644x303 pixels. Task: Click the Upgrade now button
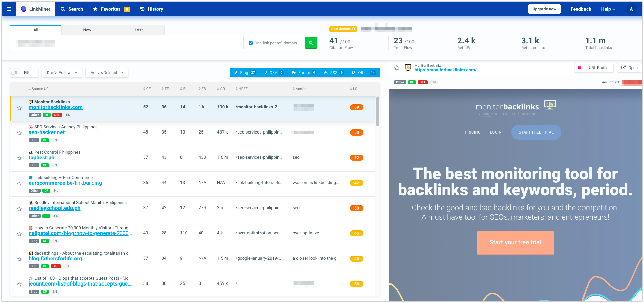[544, 9]
